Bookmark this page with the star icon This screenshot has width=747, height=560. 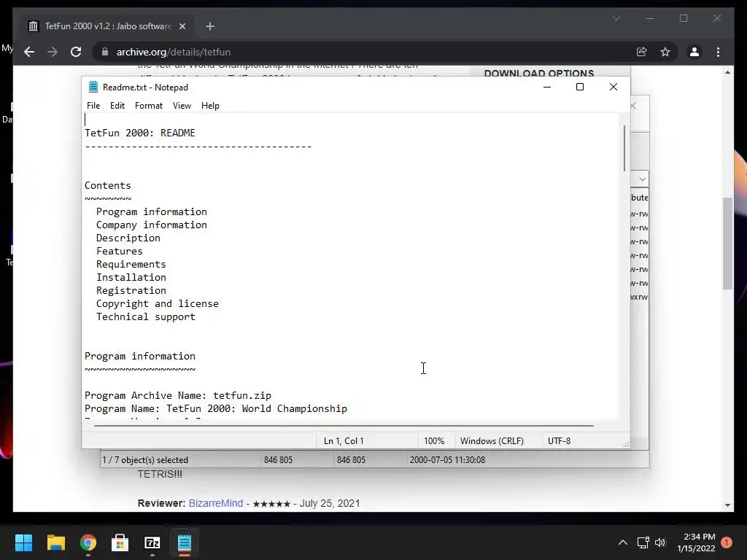[x=665, y=52]
